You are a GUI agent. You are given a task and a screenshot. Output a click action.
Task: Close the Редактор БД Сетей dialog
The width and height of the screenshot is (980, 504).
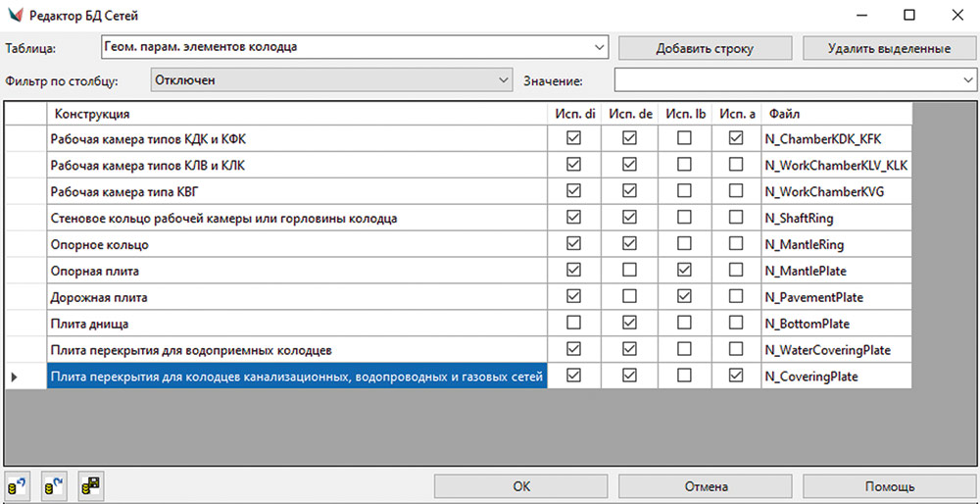pos(954,15)
